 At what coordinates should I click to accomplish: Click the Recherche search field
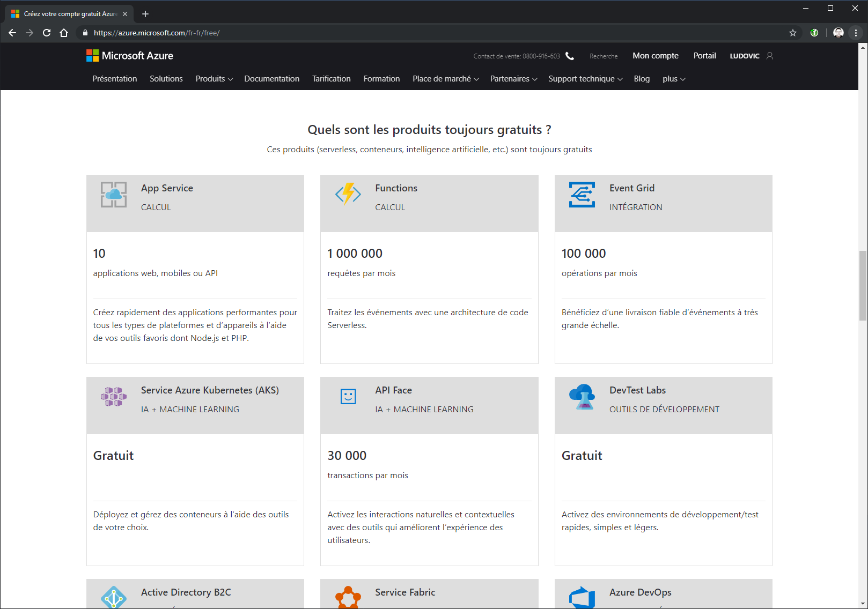[x=604, y=56]
